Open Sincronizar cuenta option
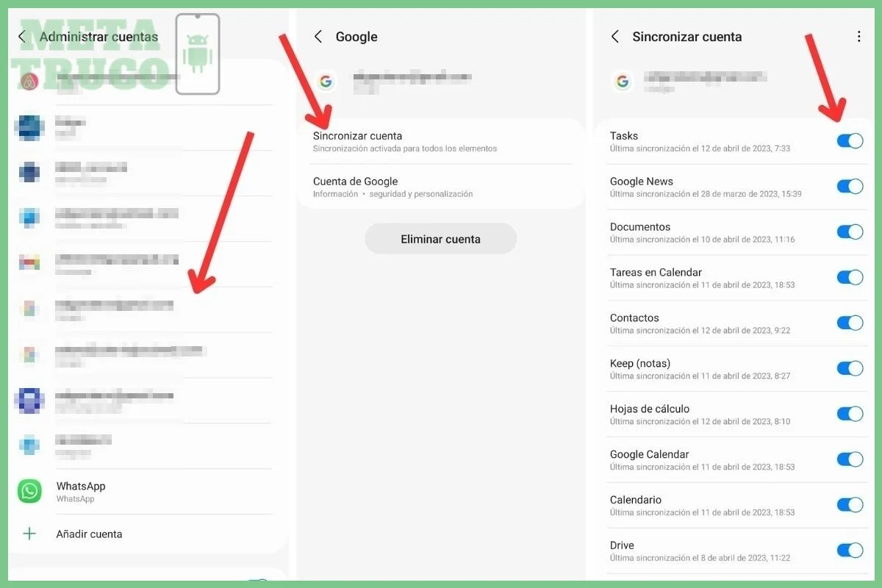The height and width of the screenshot is (588, 882). pyautogui.click(x=440, y=141)
